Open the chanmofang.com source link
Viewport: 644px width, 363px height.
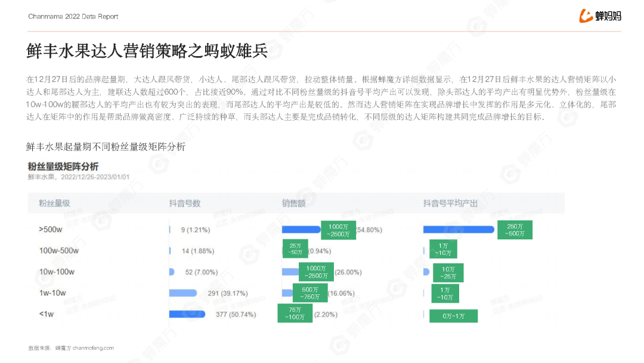click(x=93, y=348)
